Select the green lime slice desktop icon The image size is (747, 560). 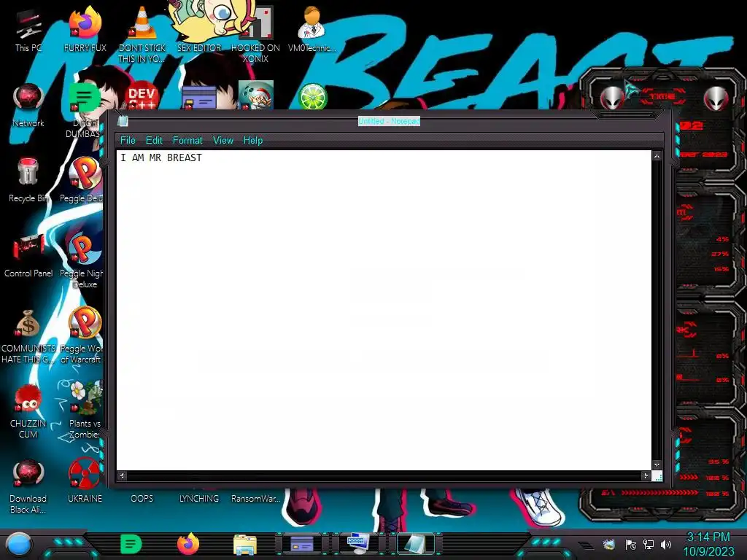[312, 97]
